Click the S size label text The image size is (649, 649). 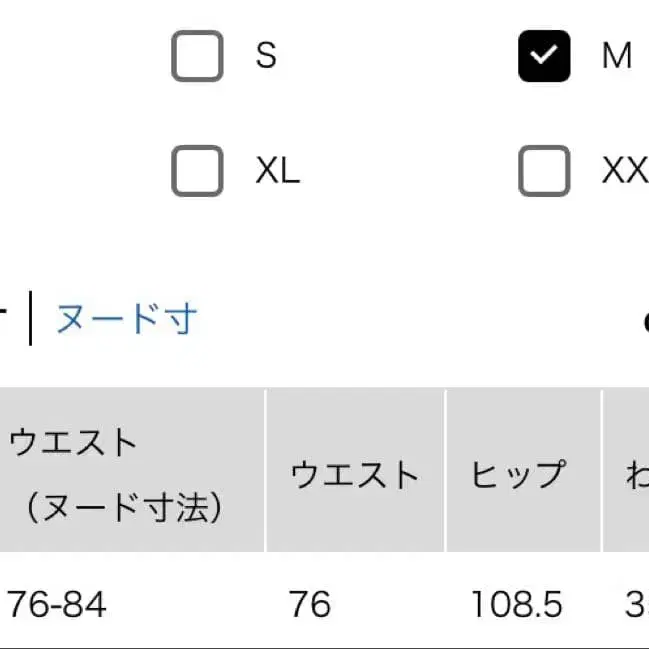tap(265, 56)
